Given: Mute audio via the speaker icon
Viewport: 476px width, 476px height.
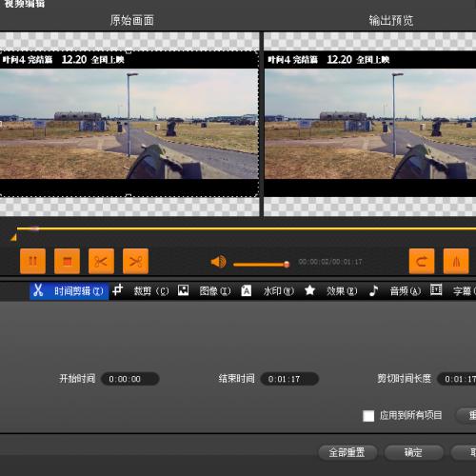Looking at the screenshot, I should pos(218,262).
